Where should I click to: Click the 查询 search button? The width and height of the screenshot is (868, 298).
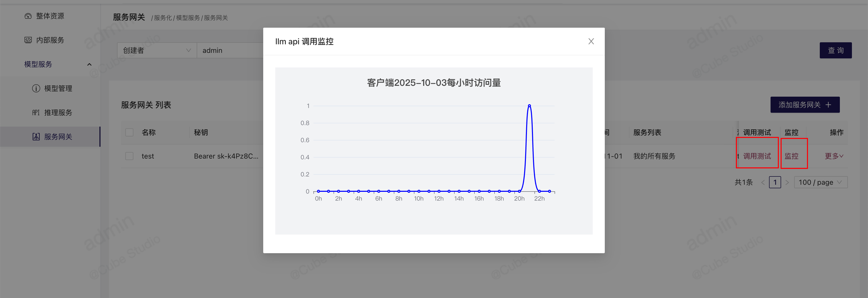tap(835, 50)
